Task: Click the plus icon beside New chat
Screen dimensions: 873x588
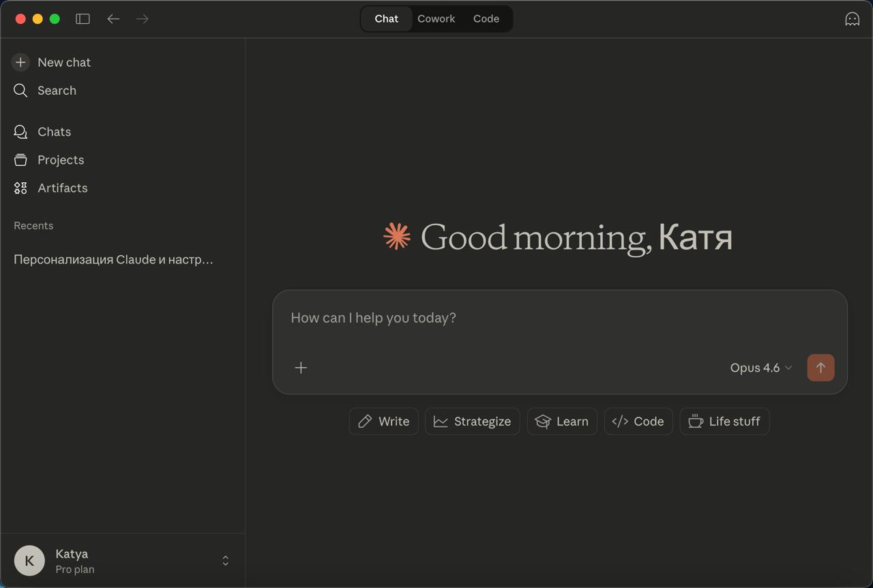Action: (20, 62)
